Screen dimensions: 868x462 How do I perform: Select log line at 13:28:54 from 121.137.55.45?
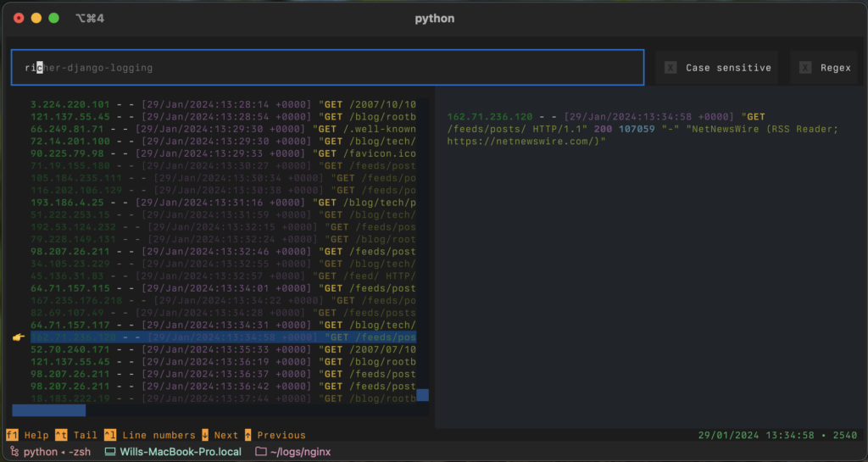pyautogui.click(x=223, y=117)
